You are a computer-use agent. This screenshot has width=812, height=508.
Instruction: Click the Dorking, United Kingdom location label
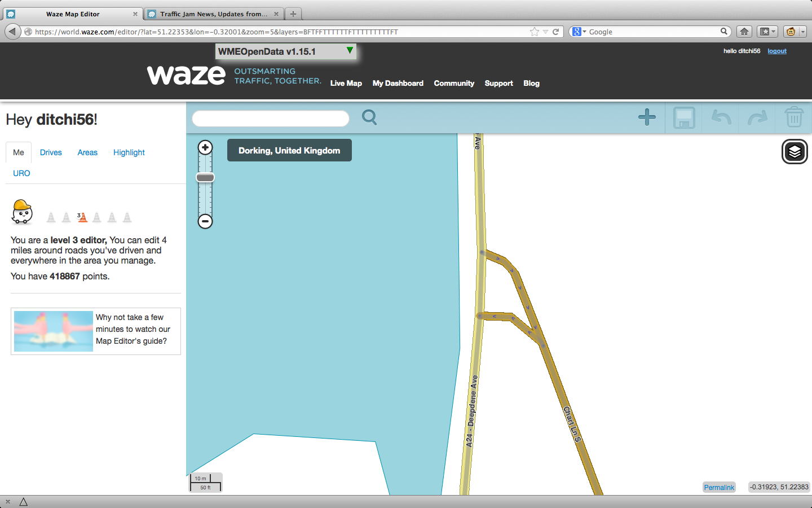(289, 150)
